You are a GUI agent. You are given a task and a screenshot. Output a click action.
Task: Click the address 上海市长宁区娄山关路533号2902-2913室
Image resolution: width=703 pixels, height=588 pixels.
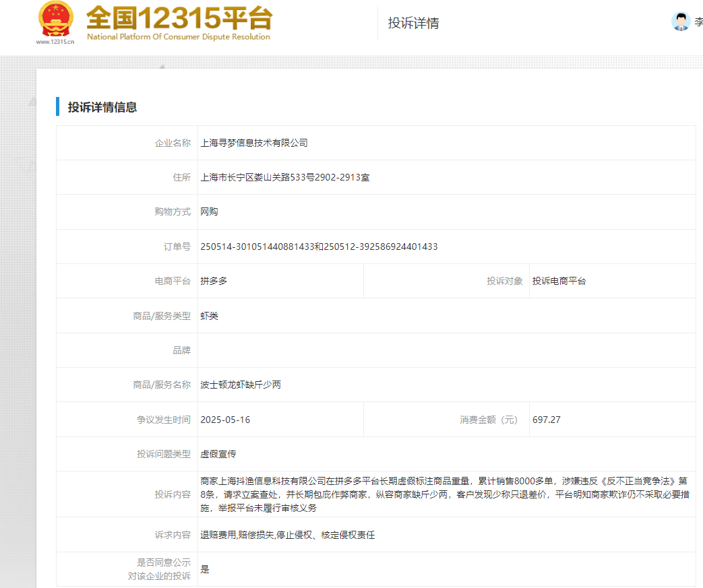[x=284, y=177]
